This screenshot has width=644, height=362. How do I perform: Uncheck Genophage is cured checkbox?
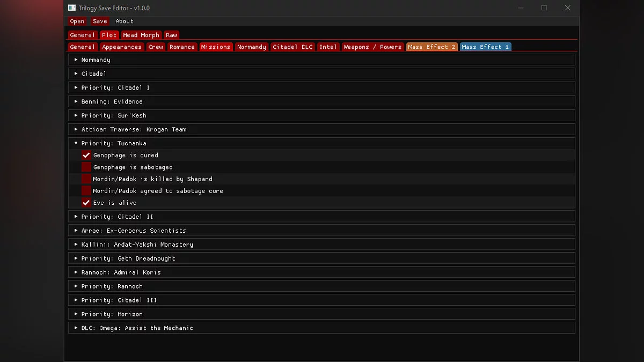click(86, 155)
